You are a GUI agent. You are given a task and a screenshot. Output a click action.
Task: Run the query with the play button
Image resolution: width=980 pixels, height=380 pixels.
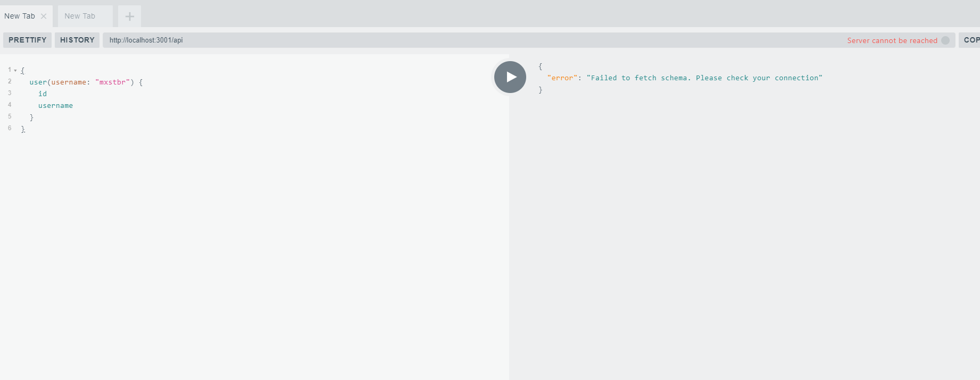click(x=510, y=77)
